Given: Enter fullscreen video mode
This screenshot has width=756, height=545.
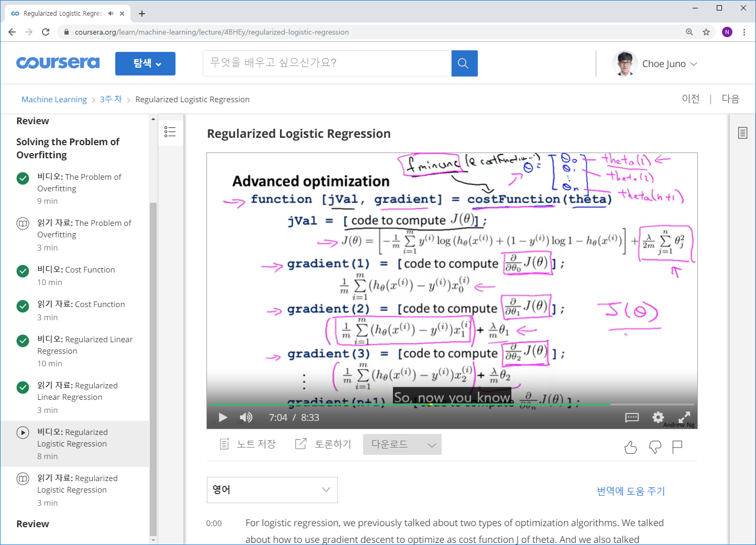Looking at the screenshot, I should (684, 417).
